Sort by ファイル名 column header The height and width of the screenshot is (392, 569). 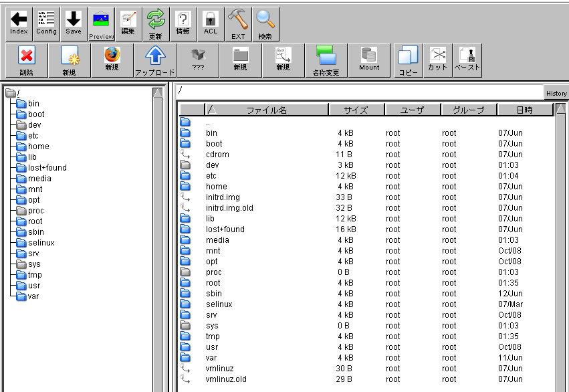click(x=267, y=110)
